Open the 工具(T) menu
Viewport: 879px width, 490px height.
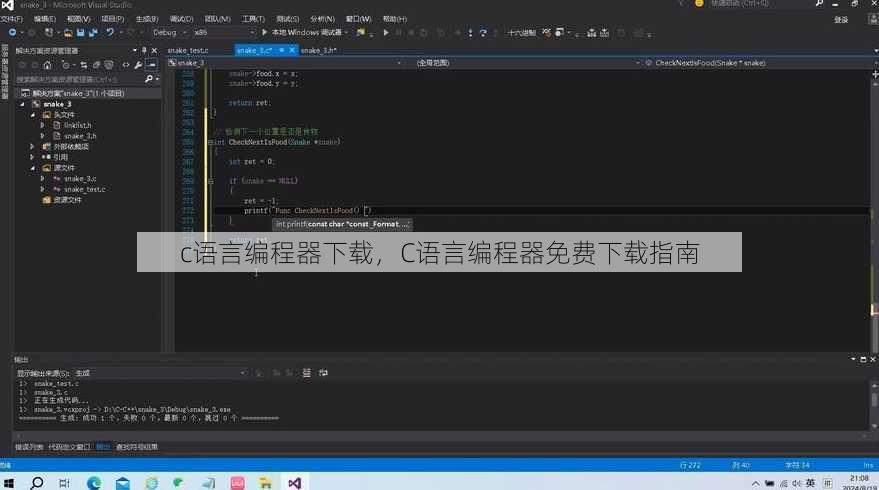253,19
